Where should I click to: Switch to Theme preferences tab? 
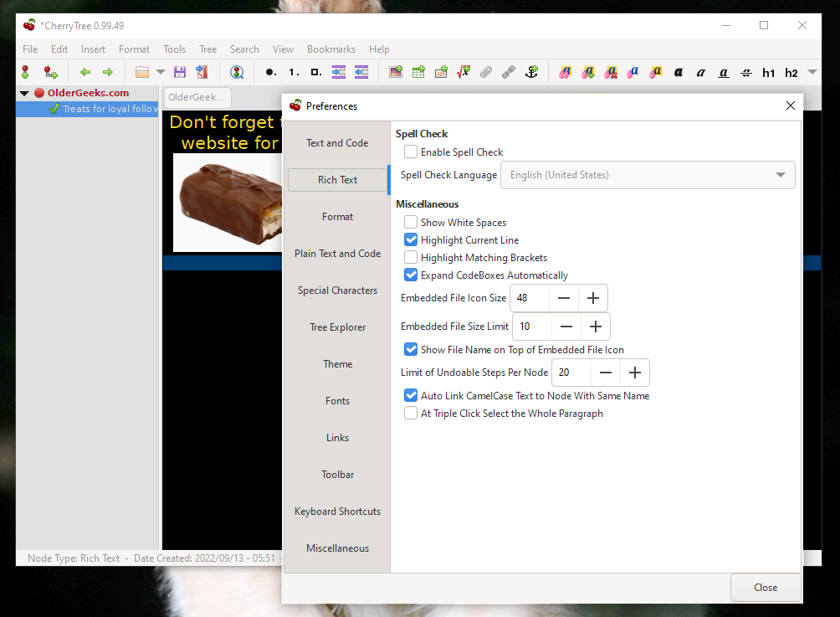tap(337, 364)
